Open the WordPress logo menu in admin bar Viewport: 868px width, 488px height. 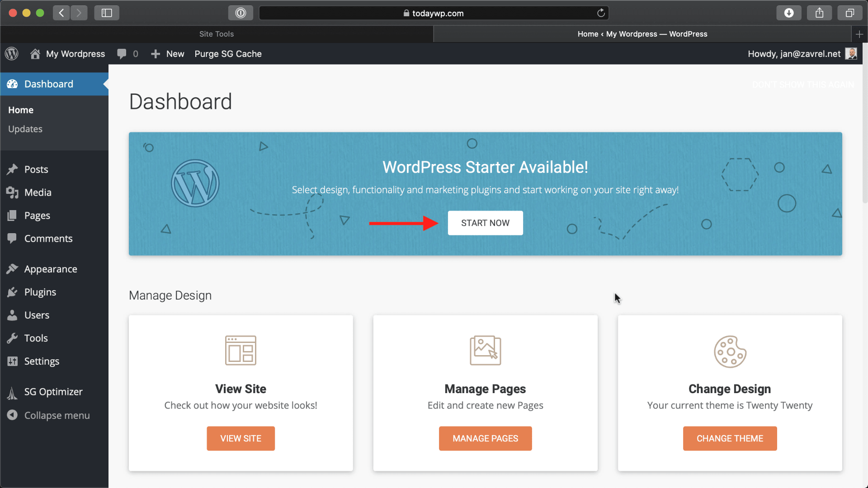click(x=12, y=54)
